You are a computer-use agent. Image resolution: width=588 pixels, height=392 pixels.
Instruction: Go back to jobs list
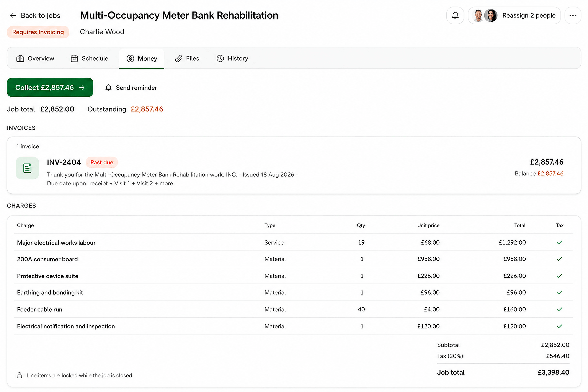pos(35,16)
